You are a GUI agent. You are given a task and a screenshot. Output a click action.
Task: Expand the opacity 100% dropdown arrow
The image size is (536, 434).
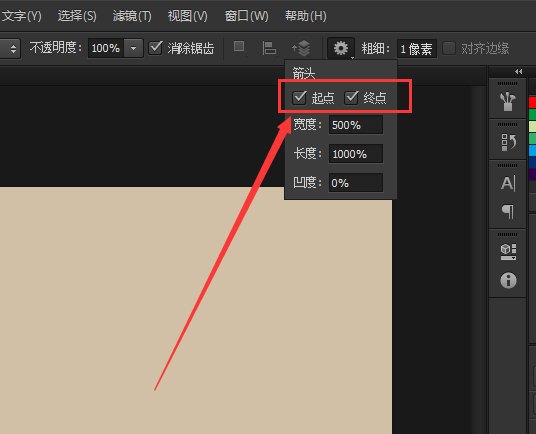point(133,48)
